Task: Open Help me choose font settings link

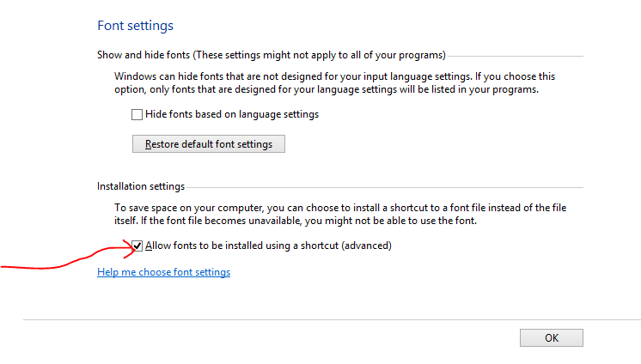Action: click(163, 272)
